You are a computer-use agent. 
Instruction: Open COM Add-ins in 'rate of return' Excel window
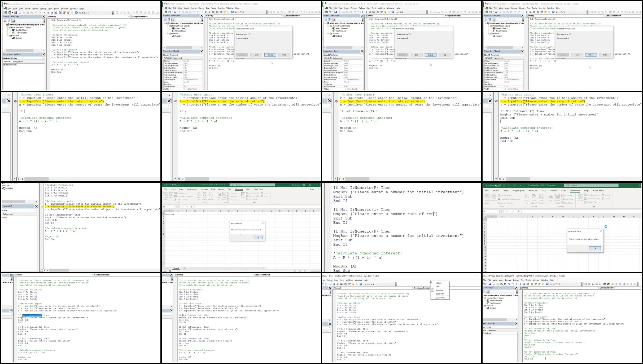pyautogui.click(x=541, y=199)
